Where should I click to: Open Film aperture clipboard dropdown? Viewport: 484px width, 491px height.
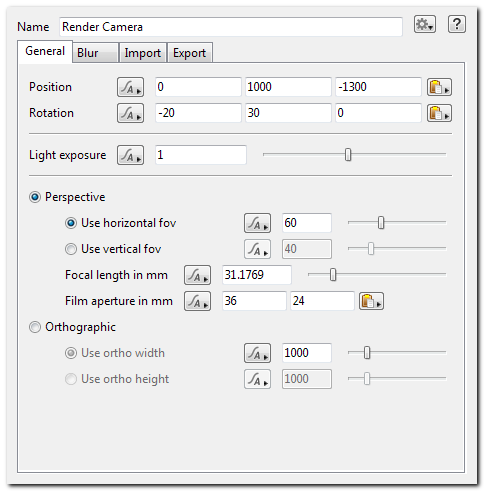[x=371, y=301]
